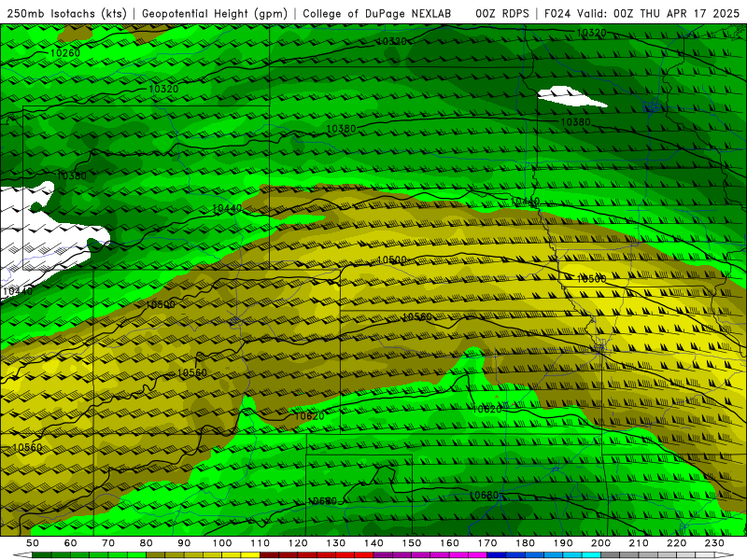Click the 'College of DuPage NEXLAB' credit text
The image size is (747, 560).
[x=377, y=14]
